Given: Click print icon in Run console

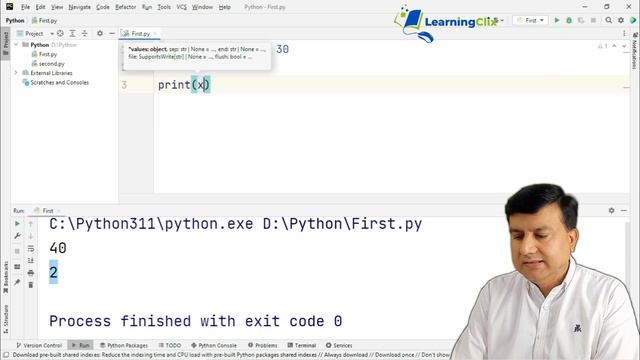Looking at the screenshot, I should pyautogui.click(x=31, y=273).
